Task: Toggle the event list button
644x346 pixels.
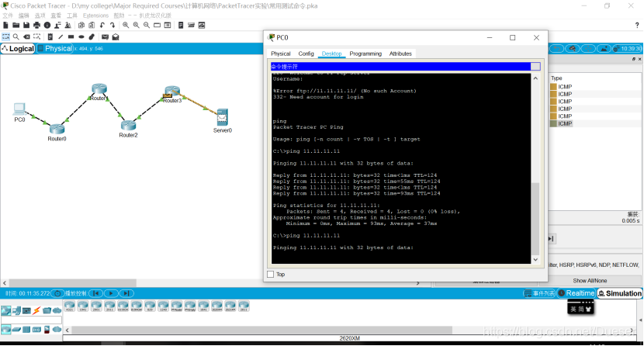Action: (539, 293)
